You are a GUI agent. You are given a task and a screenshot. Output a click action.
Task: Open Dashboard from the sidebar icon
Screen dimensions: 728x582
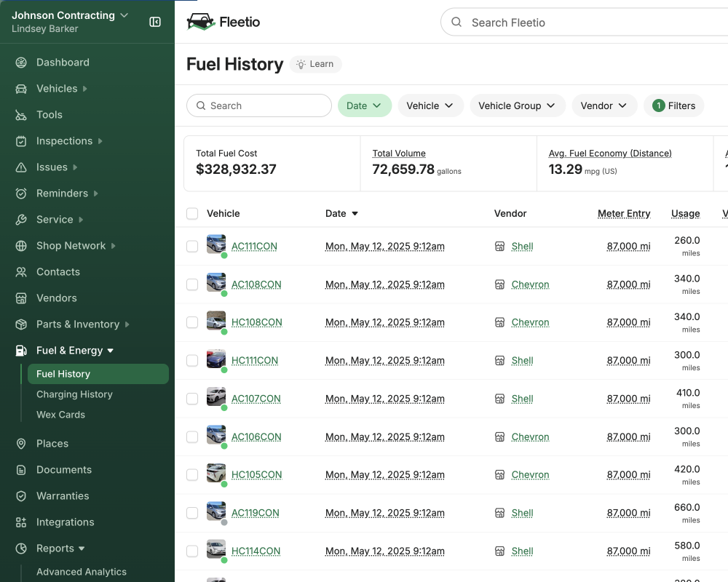click(22, 63)
